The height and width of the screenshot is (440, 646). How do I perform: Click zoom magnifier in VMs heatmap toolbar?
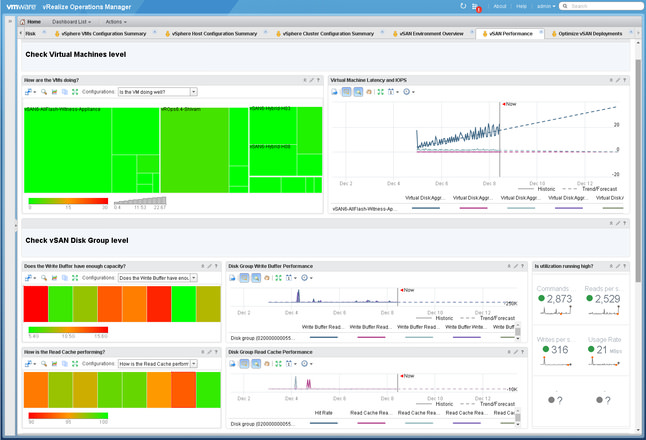pyautogui.click(x=44, y=91)
